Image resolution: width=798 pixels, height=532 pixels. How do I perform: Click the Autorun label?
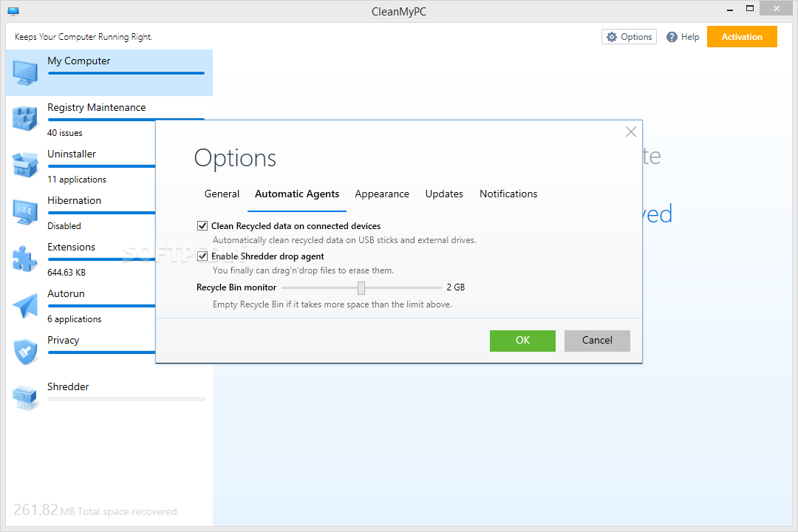click(x=66, y=294)
